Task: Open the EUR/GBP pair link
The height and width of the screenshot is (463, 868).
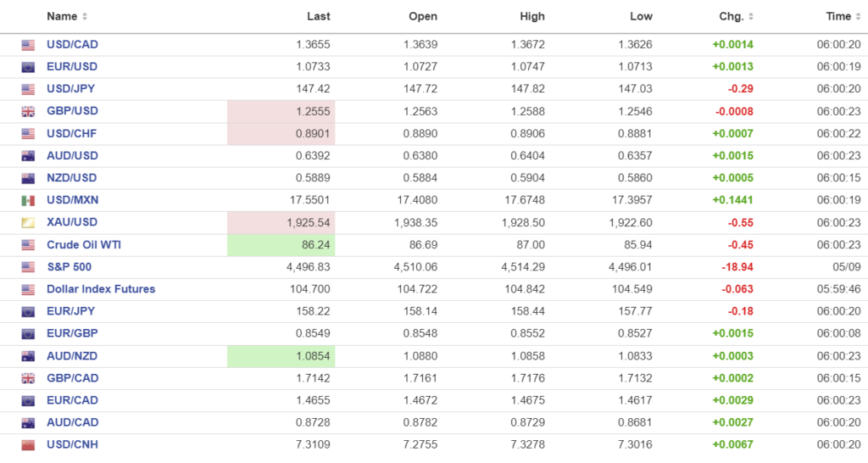Action: (x=72, y=333)
